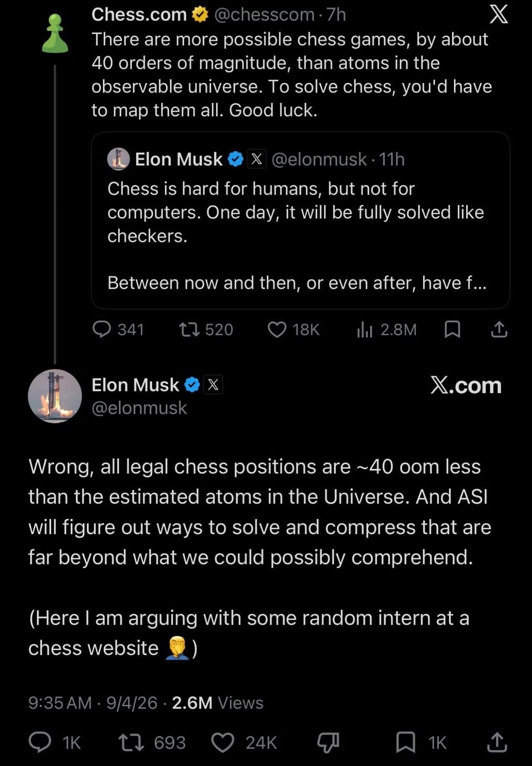Click the X logo at top right
This screenshot has width=532, height=766.
click(499, 15)
